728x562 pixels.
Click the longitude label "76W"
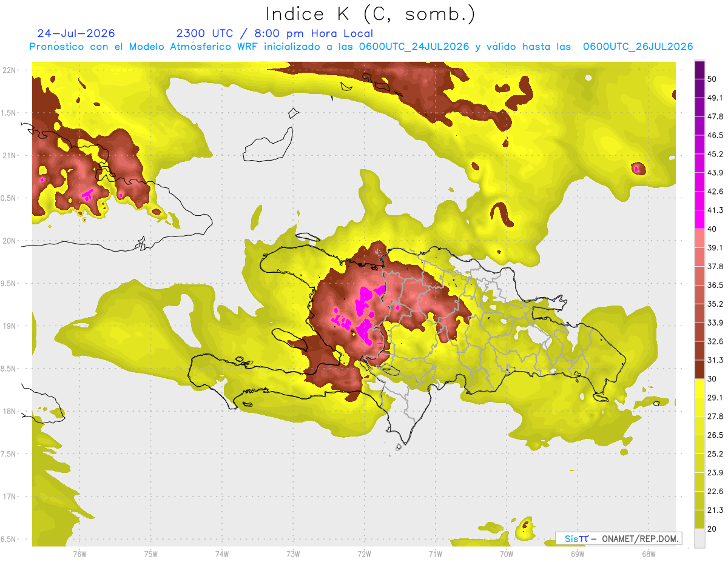click(79, 554)
